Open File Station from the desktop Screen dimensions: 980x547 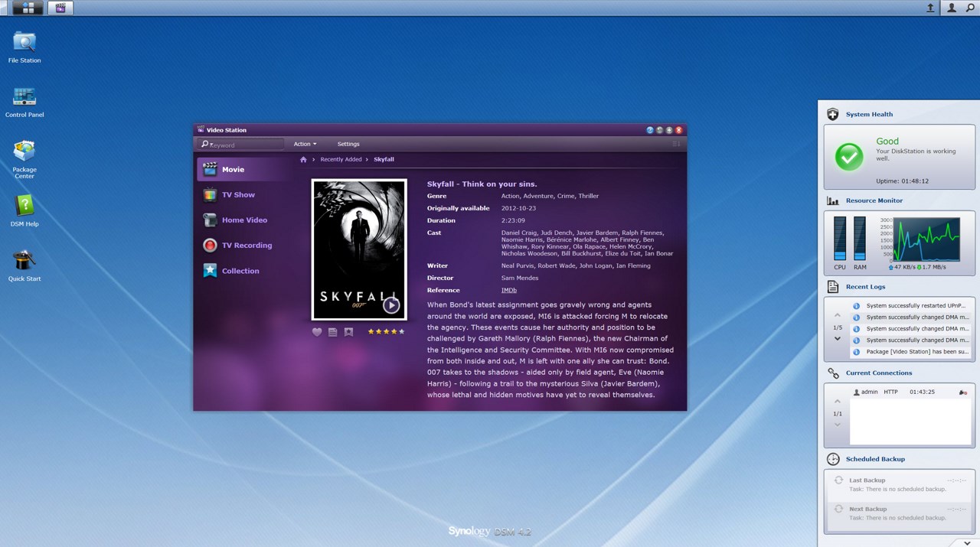[x=24, y=47]
